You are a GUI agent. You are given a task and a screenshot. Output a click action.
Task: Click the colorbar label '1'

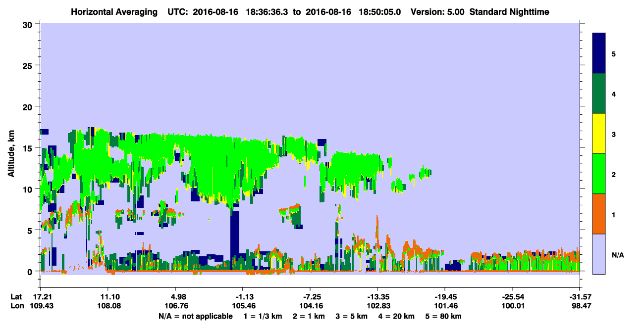point(614,215)
